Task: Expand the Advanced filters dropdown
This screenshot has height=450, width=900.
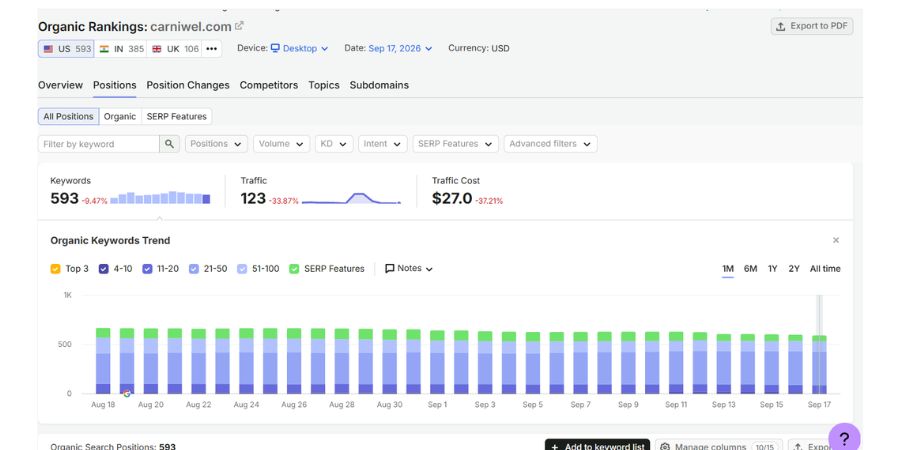Action: click(550, 144)
